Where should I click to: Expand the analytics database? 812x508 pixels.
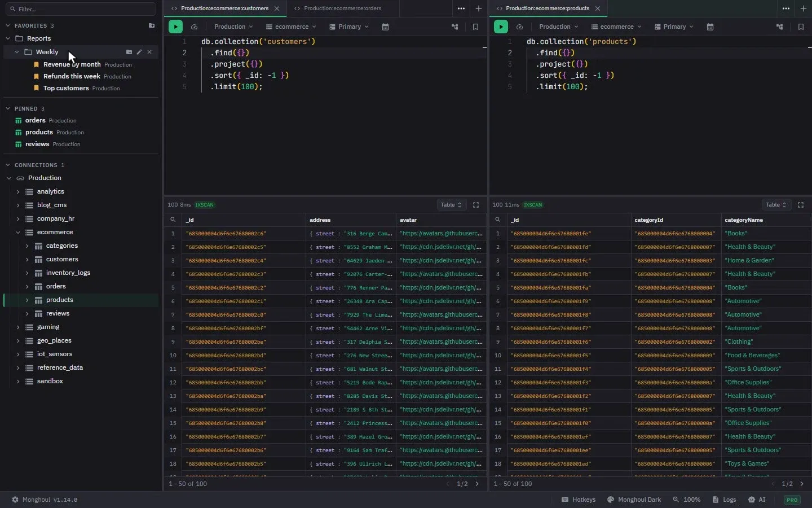click(18, 191)
